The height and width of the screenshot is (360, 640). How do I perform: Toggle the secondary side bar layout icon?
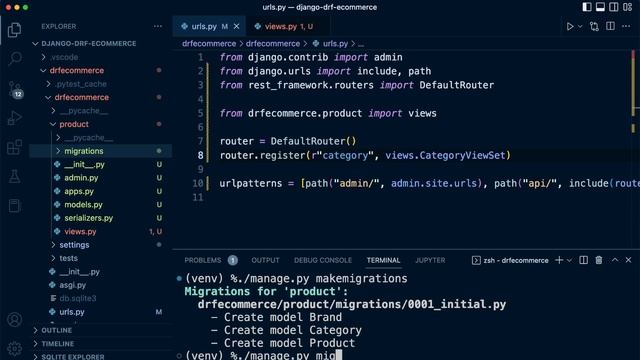click(x=613, y=7)
